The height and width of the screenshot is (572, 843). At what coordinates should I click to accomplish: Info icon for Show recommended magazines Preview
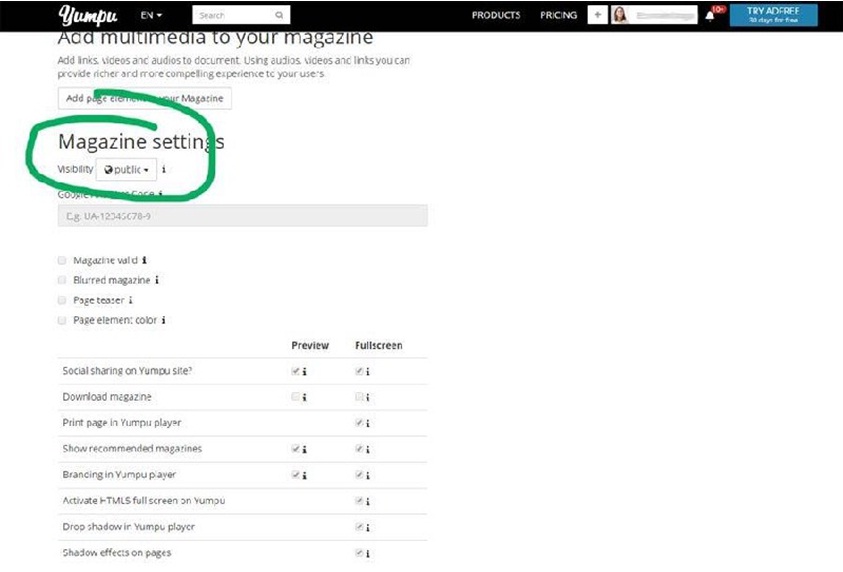click(x=304, y=449)
